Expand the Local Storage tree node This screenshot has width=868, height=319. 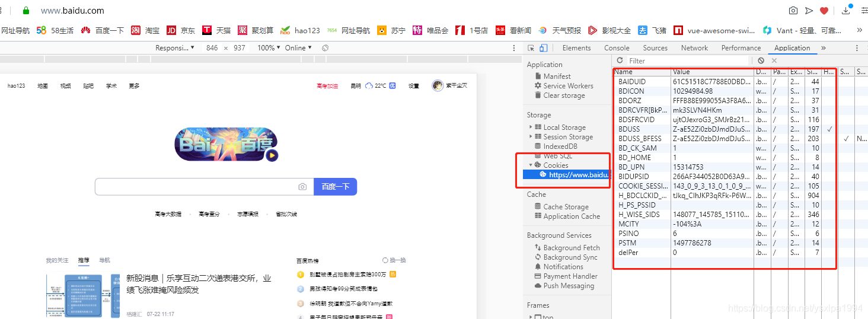pyautogui.click(x=531, y=127)
